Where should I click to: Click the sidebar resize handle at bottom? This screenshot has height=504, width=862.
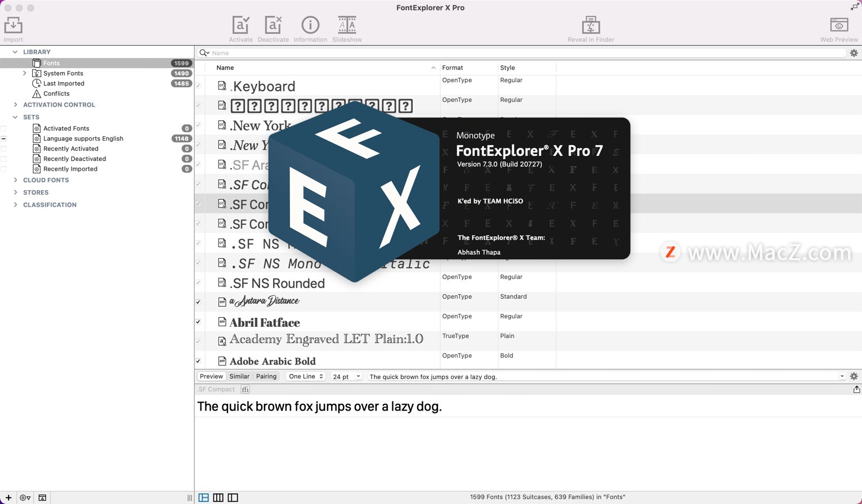tap(189, 497)
